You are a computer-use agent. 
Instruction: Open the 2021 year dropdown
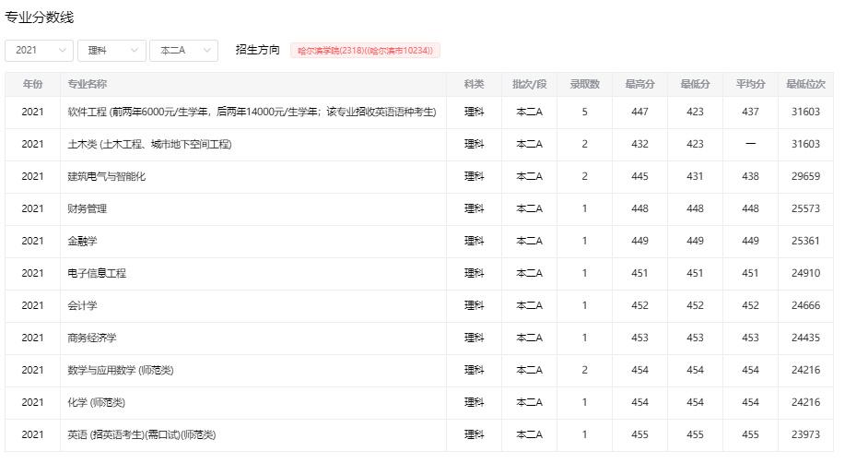click(39, 51)
